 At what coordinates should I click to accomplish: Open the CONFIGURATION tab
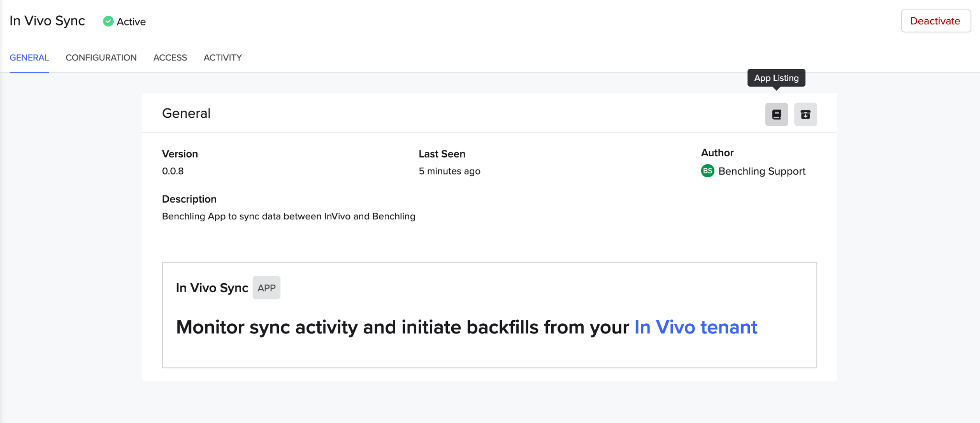pos(101,57)
